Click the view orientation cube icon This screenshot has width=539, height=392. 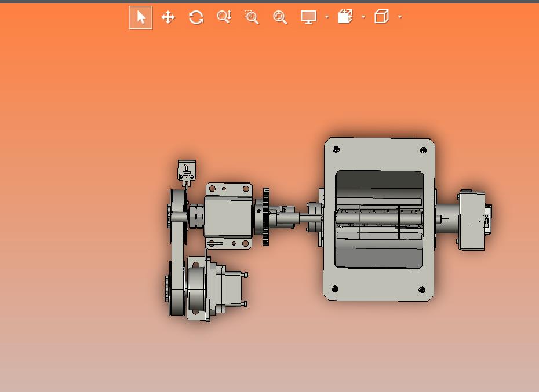click(345, 16)
